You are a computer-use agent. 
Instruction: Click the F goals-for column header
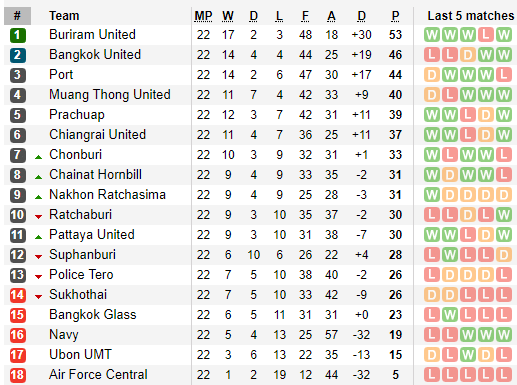305,16
